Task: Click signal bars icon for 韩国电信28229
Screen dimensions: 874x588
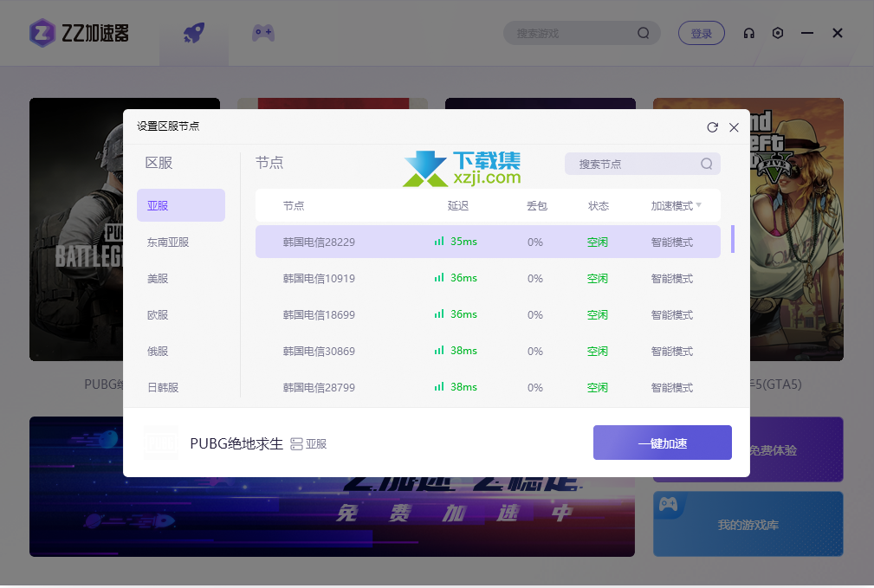Action: coord(439,242)
